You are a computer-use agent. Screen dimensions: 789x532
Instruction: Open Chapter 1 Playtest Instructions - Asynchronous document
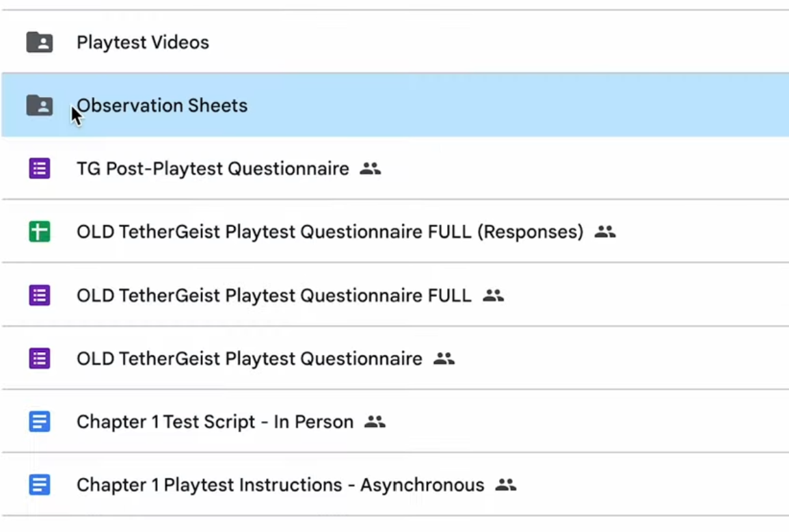click(x=280, y=485)
